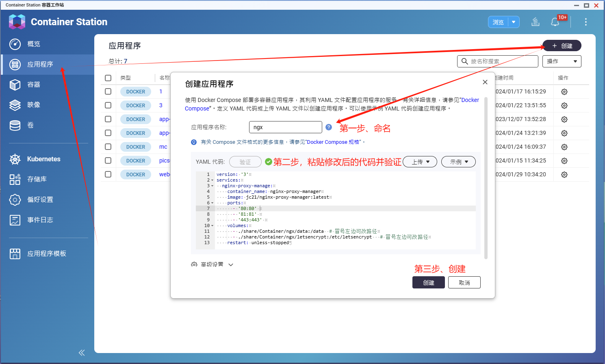Close the 创建应用程序 dialog with X

click(x=485, y=82)
